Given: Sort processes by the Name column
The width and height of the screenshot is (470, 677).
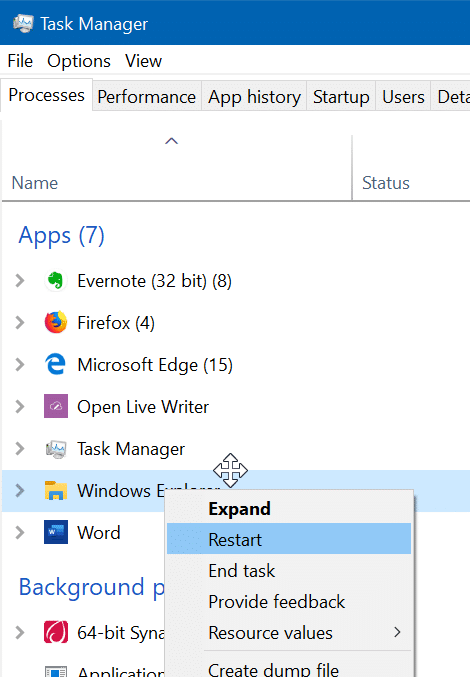Looking at the screenshot, I should pyautogui.click(x=177, y=168).
